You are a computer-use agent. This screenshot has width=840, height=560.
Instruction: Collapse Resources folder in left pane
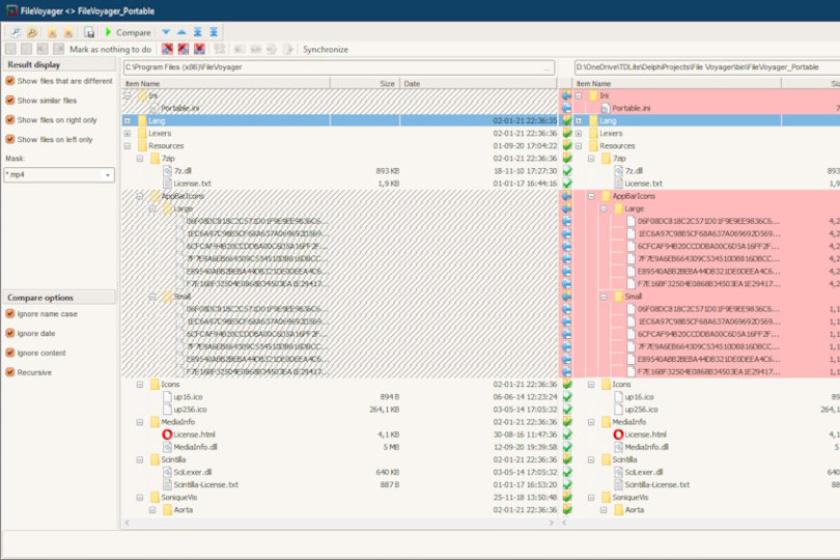[x=128, y=146]
